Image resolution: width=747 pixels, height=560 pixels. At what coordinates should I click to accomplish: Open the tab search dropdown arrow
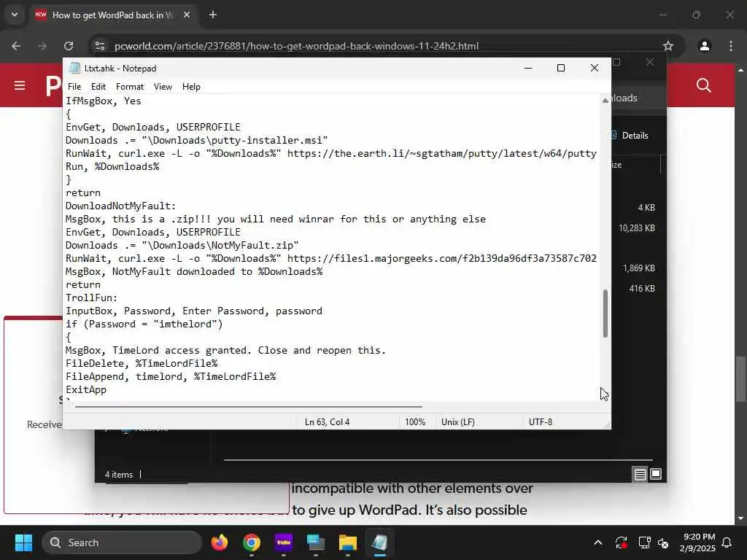15,15
